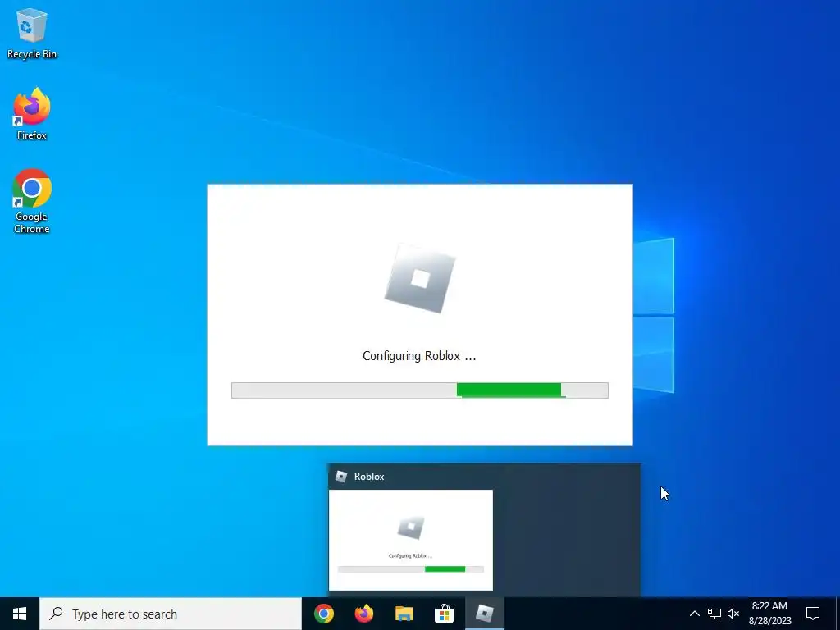This screenshot has width=840, height=630.
Task: Click the Roblox taskbar button
Action: pos(484,614)
